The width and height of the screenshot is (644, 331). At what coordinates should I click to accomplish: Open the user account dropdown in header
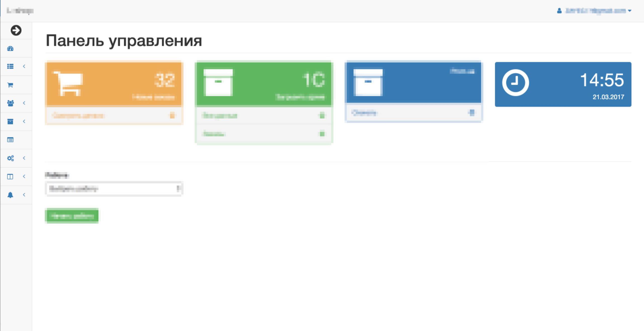pyautogui.click(x=595, y=11)
